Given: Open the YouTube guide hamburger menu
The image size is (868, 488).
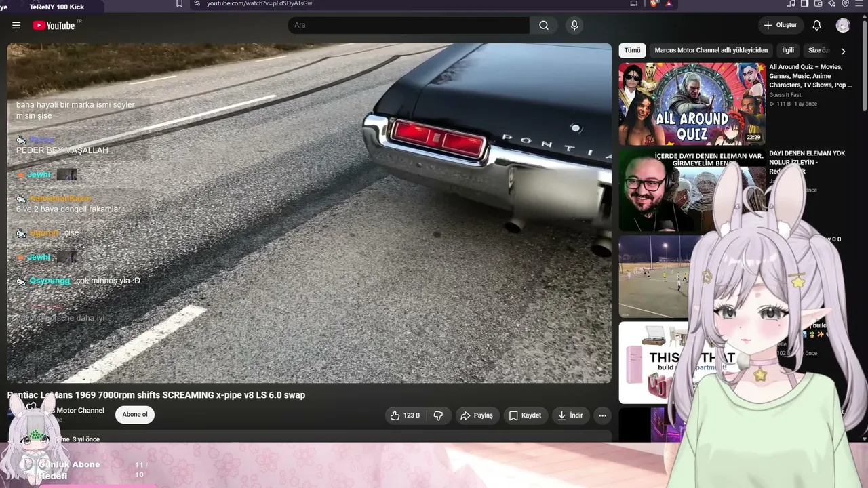Looking at the screenshot, I should click(16, 25).
